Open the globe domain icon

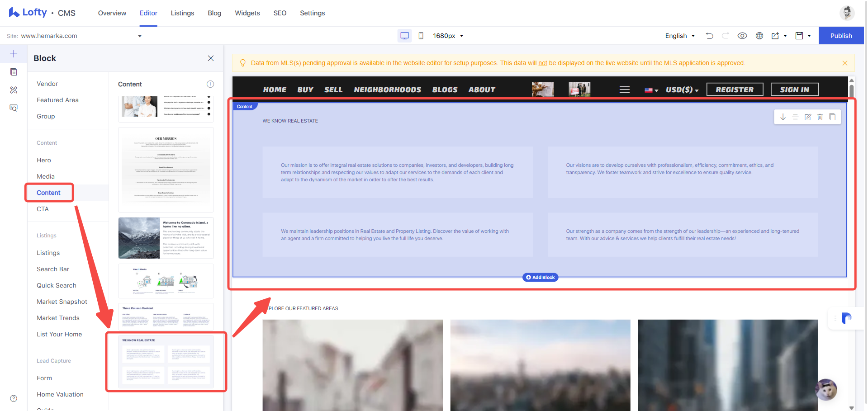pos(759,36)
